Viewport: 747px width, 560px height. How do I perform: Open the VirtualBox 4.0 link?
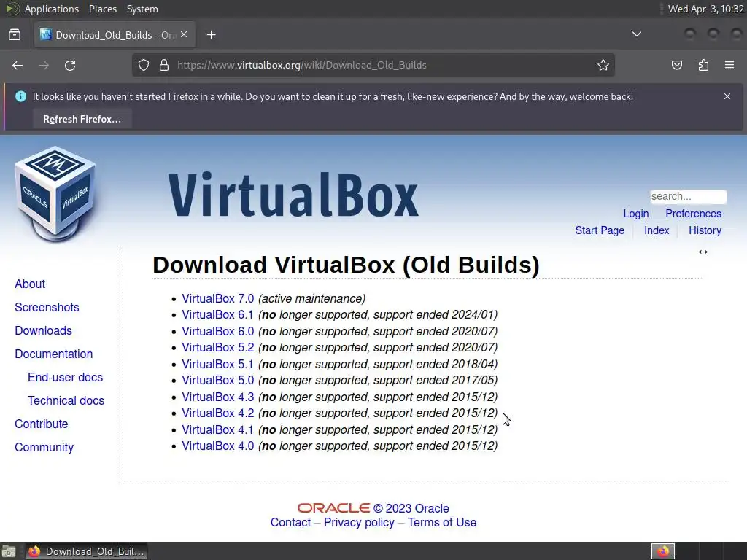pos(217,446)
